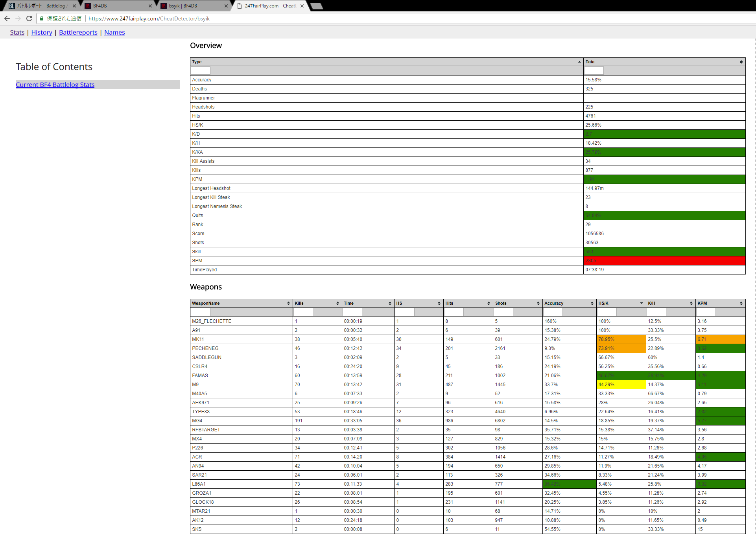Click the browser forward arrow

(18, 18)
